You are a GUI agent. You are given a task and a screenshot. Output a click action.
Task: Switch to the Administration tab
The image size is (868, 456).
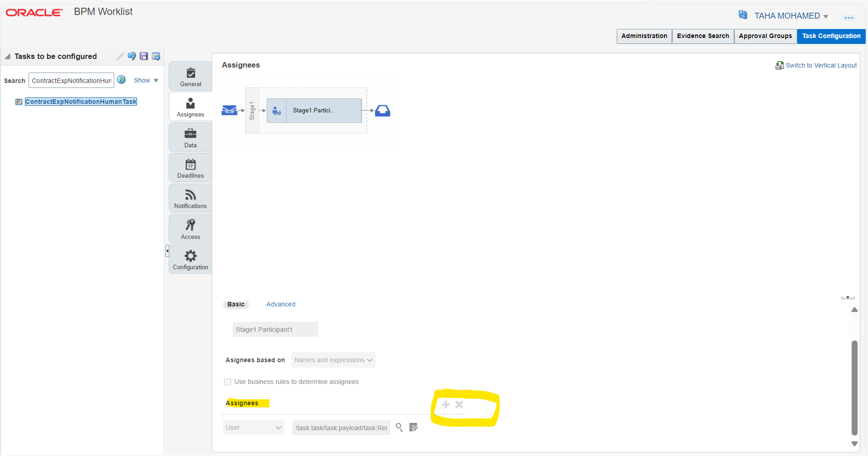point(644,36)
